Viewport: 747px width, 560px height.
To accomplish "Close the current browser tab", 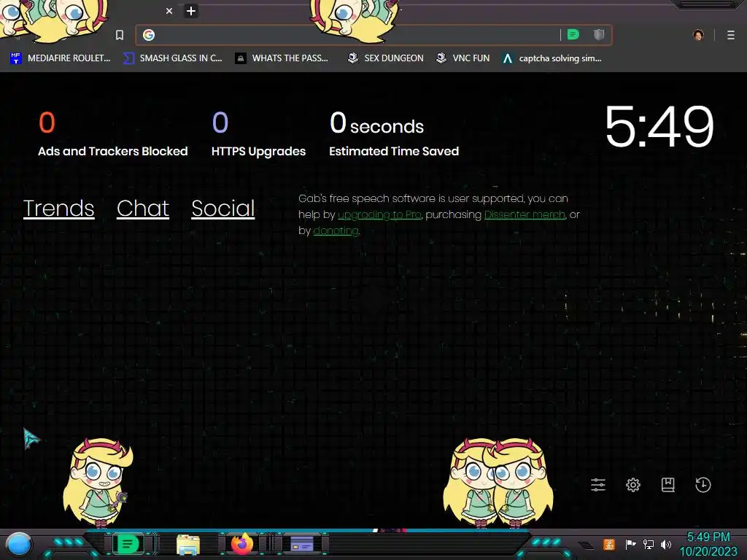I will [x=169, y=10].
